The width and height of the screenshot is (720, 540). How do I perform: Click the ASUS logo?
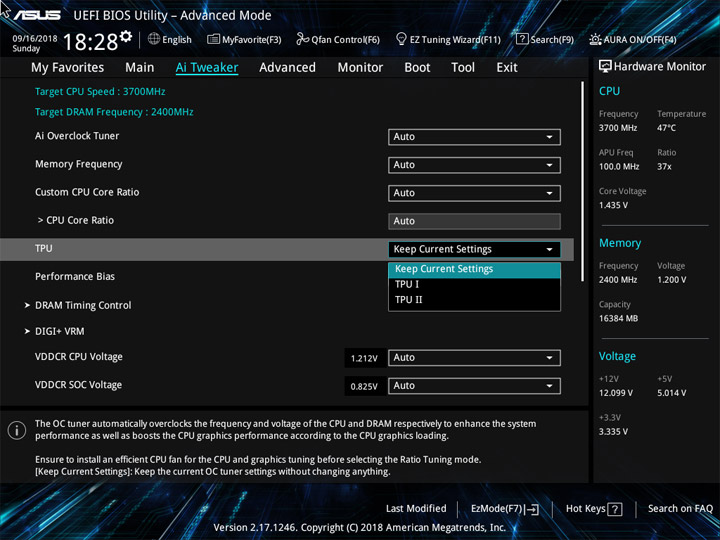(37, 15)
